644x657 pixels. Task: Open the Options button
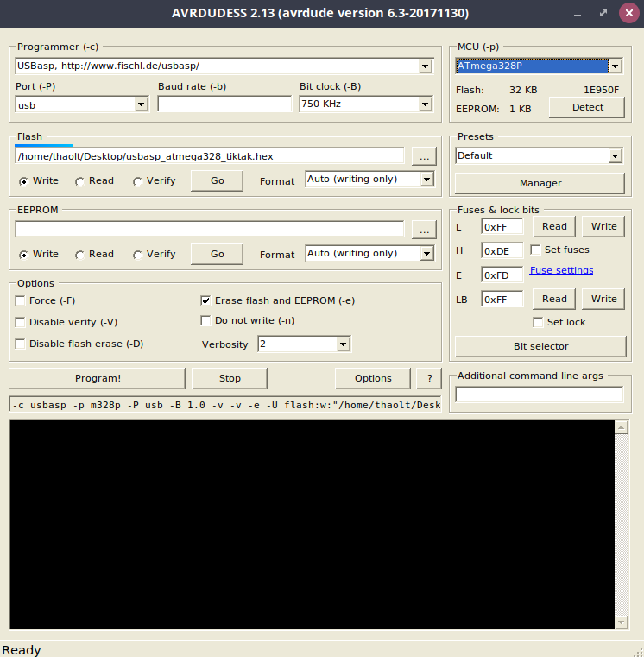[x=372, y=378]
